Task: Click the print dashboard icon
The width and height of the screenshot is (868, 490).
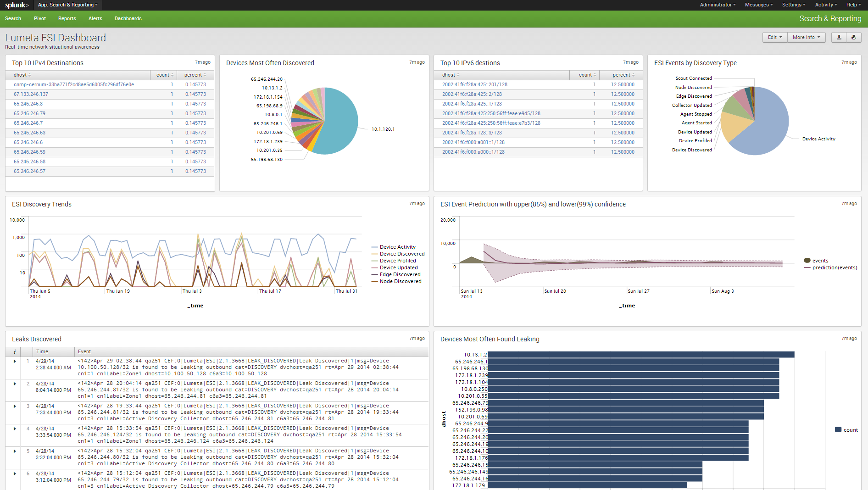Action: (x=854, y=37)
